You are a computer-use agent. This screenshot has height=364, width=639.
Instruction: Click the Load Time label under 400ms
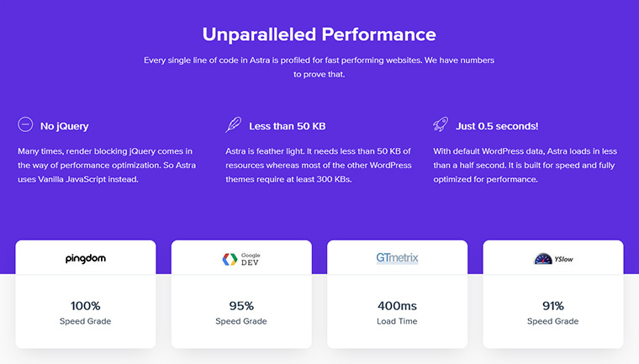(397, 321)
